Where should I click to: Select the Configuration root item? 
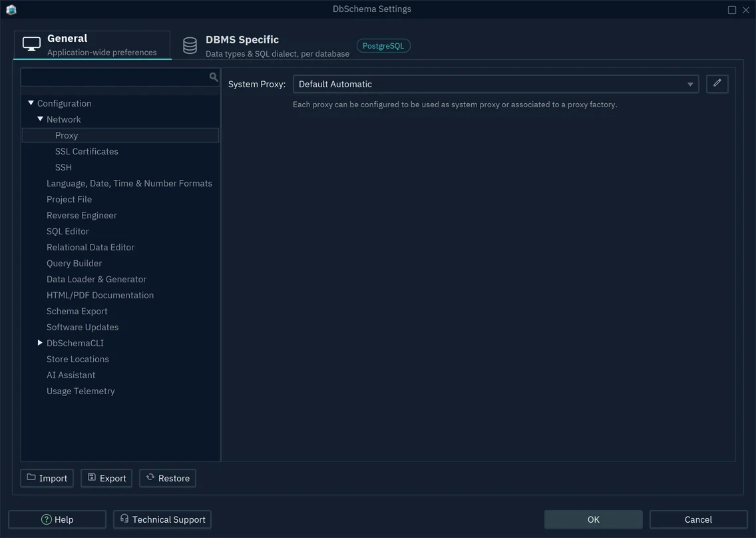(64, 103)
